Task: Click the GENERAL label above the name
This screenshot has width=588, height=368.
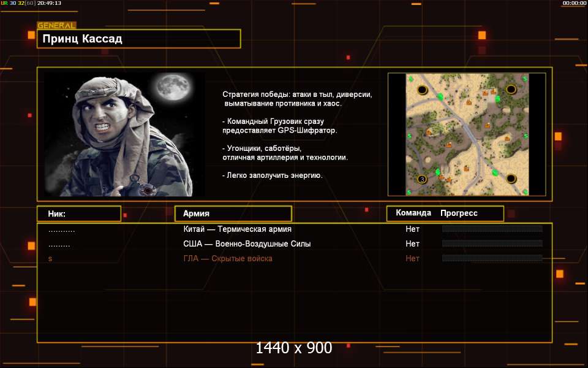Action: 56,26
